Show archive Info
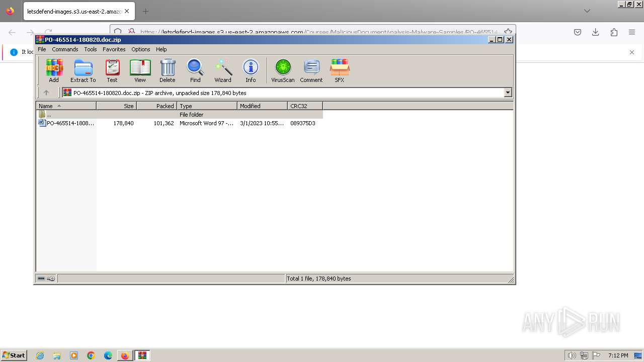644x362 pixels. 251,71
